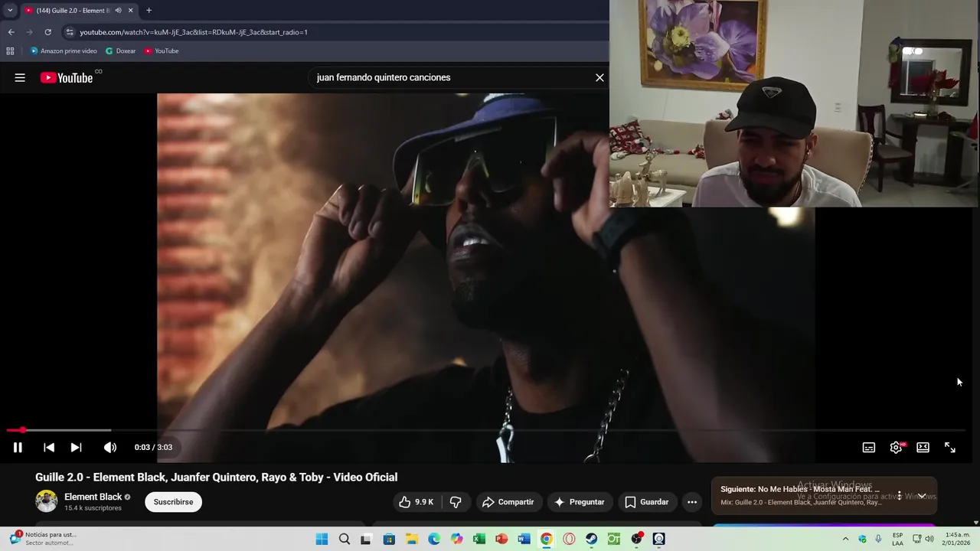The width and height of the screenshot is (980, 551).
Task: Open Windows taskbar search
Action: coord(345,539)
